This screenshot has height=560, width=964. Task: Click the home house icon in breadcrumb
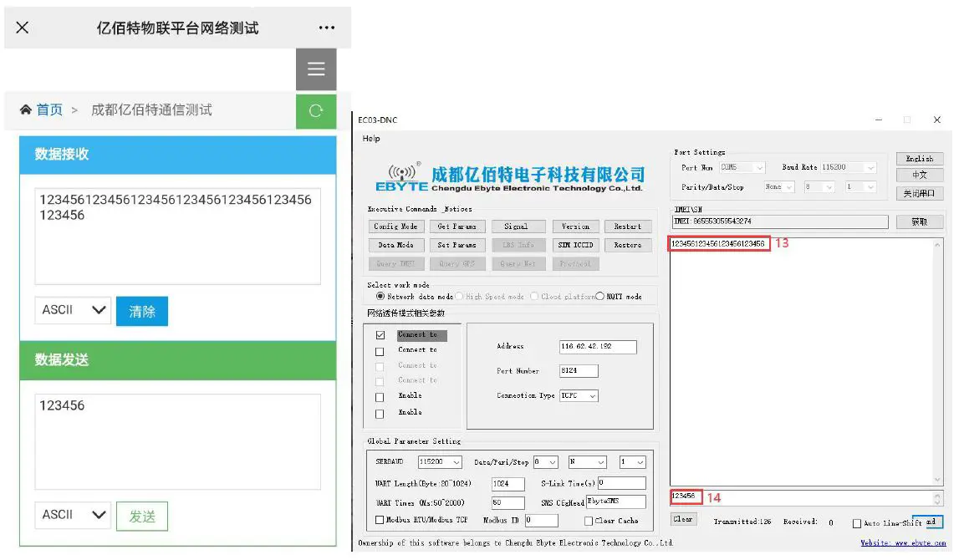pos(26,110)
